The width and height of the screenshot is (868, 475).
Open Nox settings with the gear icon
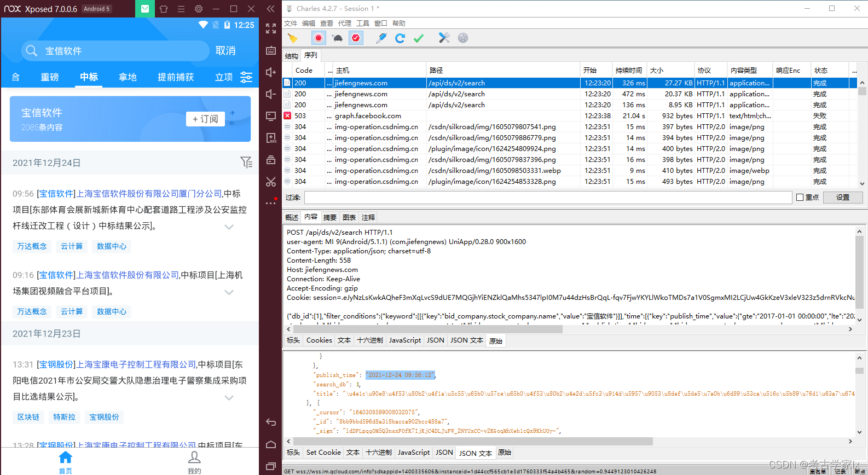pos(199,9)
